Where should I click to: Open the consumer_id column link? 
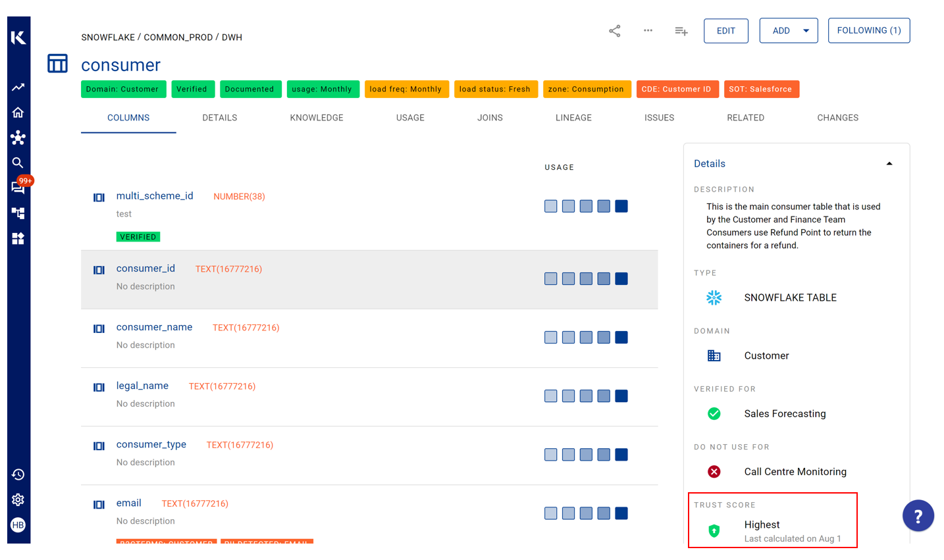pos(145,268)
